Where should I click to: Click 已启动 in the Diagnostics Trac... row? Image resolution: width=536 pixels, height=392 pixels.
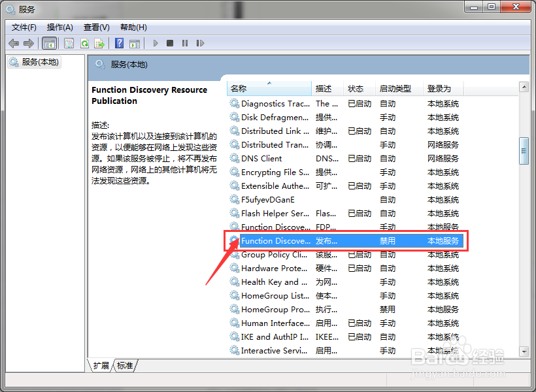360,104
